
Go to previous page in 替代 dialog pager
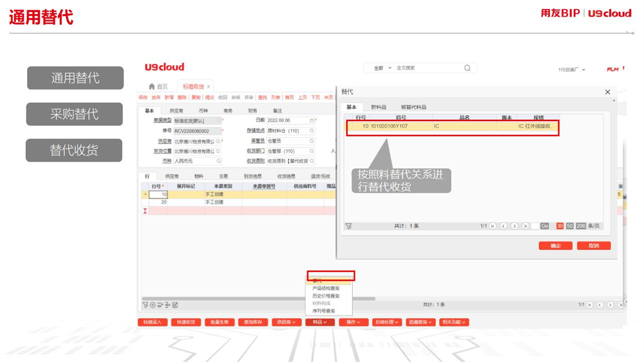504,226
